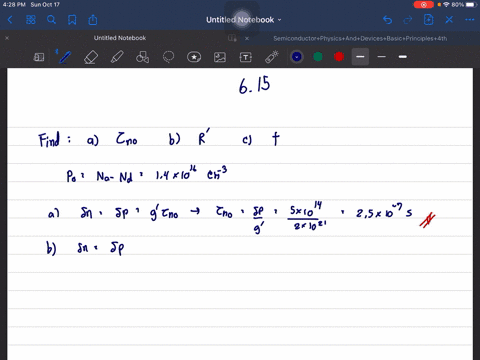Undo the last stroke
This screenshot has width=480, height=360.
pos(387,20)
